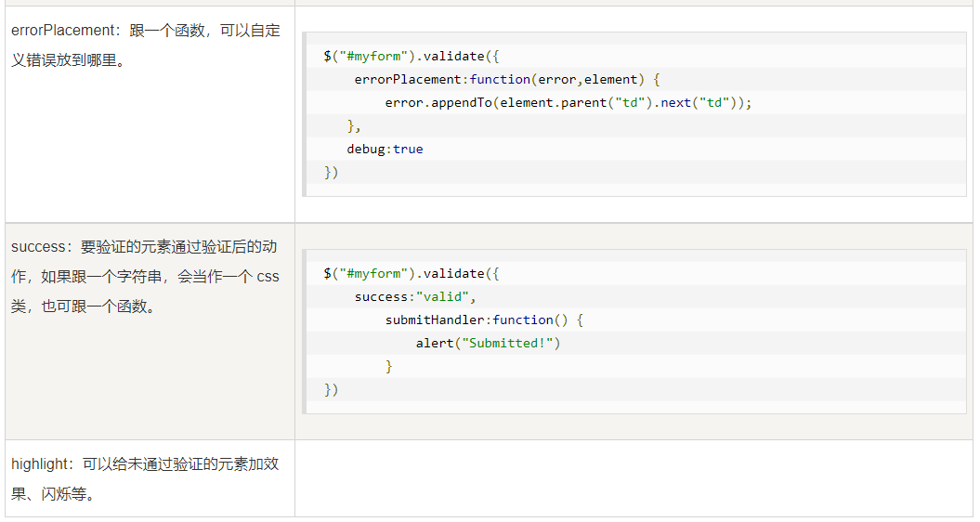
Task: Click the errorPlacement option description text
Action: pyautogui.click(x=146, y=45)
